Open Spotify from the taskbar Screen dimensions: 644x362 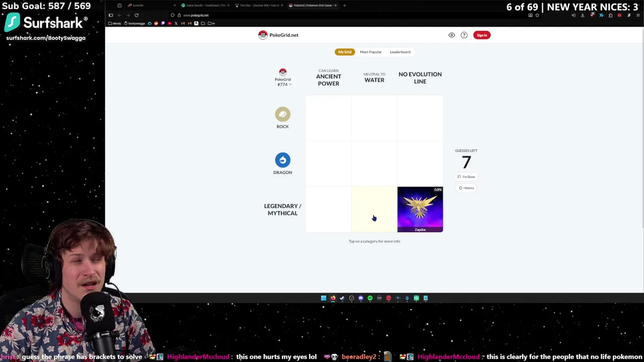click(x=370, y=298)
